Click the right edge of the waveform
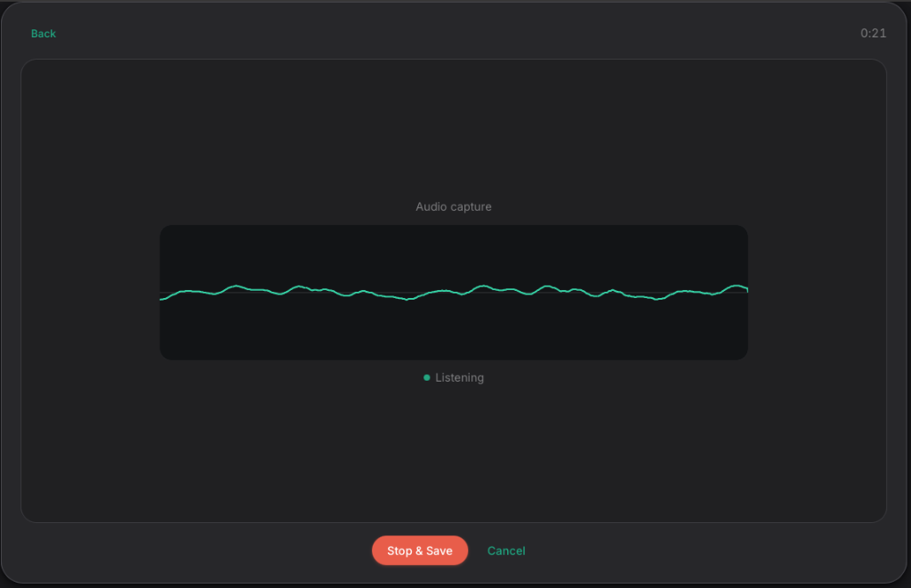Viewport: 911px width, 588px height. click(744, 288)
